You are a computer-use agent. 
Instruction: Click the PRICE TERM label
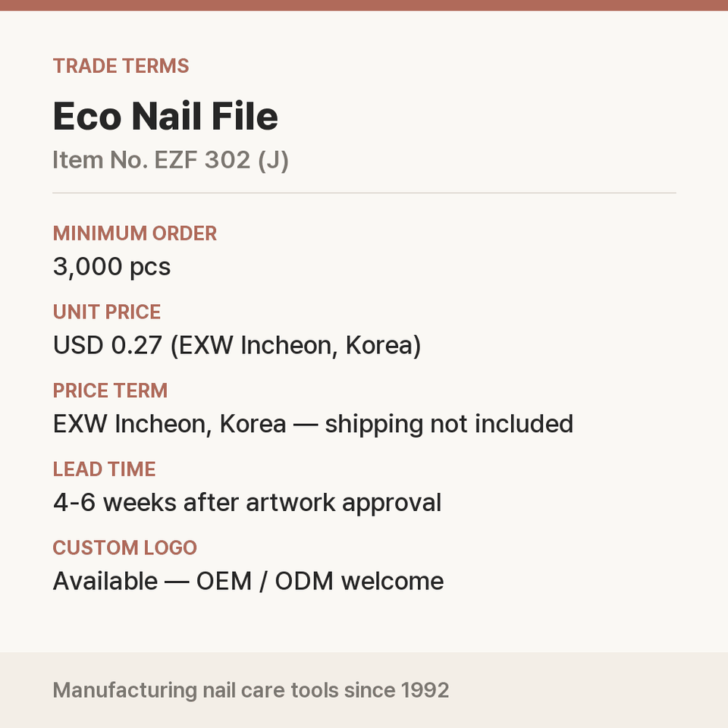110,391
